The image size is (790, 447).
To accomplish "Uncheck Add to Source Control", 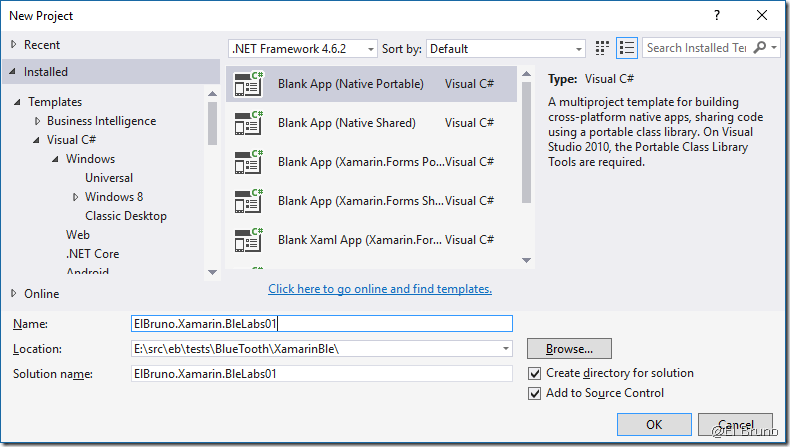I will tap(535, 393).
